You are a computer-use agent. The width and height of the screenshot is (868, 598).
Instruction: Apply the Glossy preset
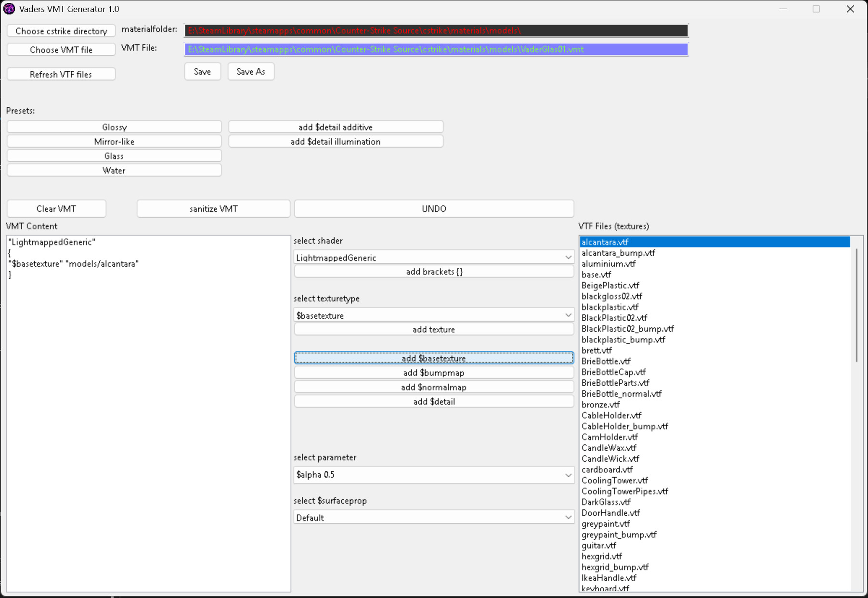(x=114, y=127)
